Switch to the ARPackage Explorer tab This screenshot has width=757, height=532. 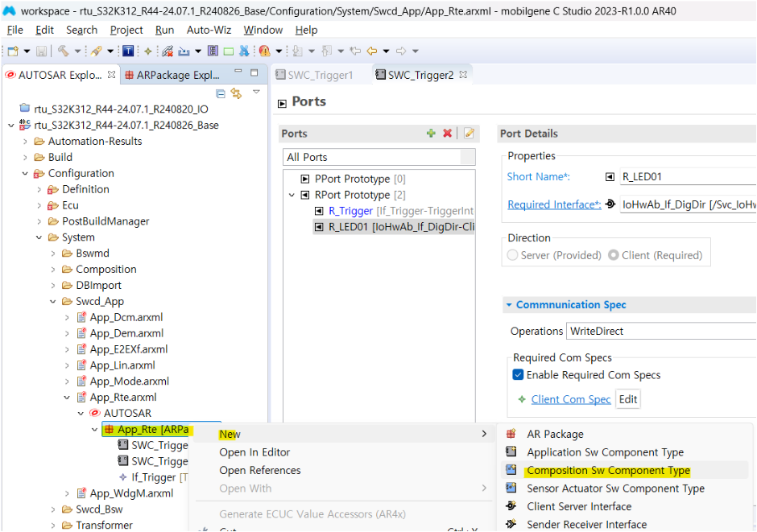click(x=172, y=75)
